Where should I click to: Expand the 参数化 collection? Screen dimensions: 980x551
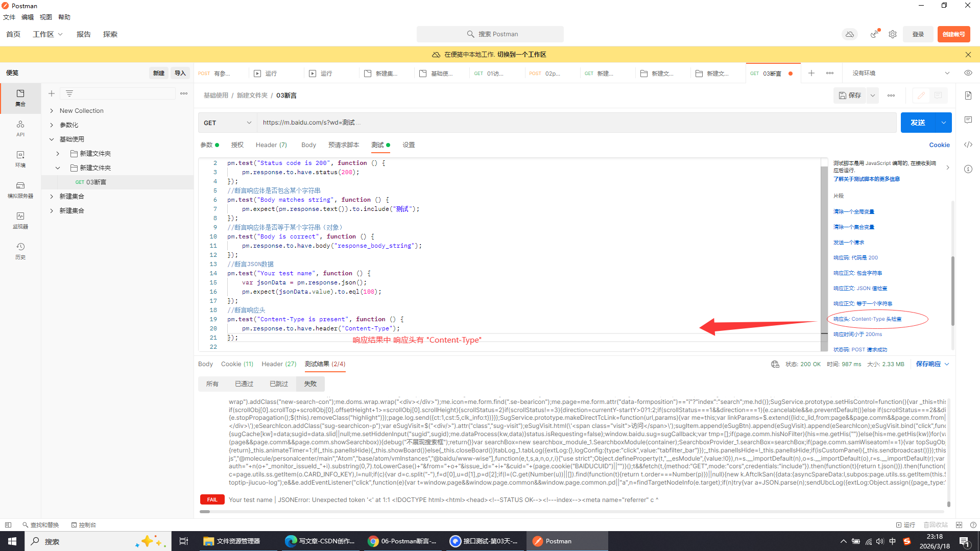tap(52, 125)
